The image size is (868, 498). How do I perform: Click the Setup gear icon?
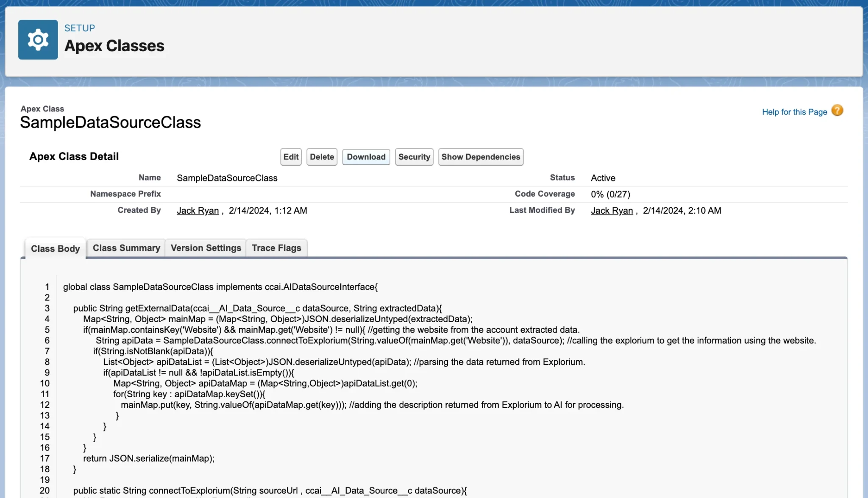[x=38, y=40]
